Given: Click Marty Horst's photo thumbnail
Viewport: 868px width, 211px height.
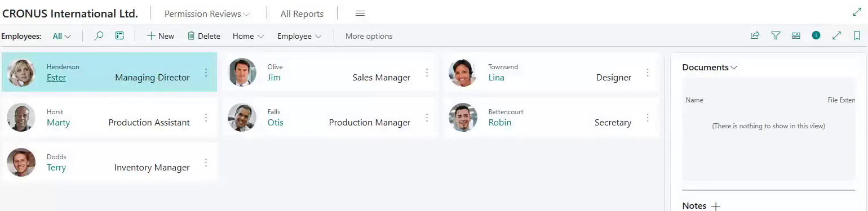Looking at the screenshot, I should tap(21, 117).
